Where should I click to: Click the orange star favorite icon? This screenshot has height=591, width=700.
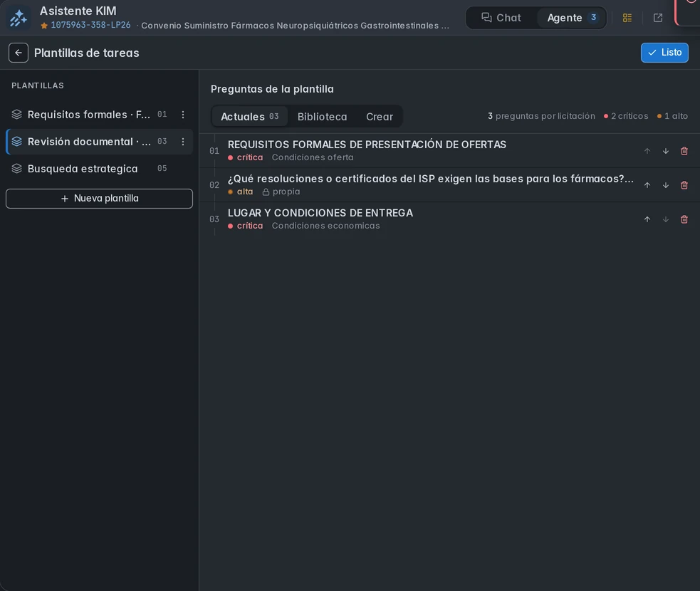[44, 26]
